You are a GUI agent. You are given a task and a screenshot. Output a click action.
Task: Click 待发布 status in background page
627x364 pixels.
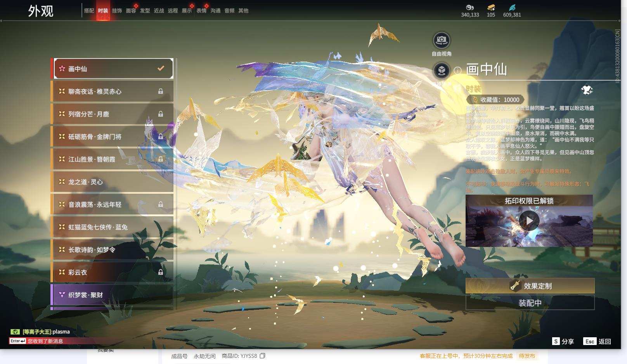click(527, 356)
